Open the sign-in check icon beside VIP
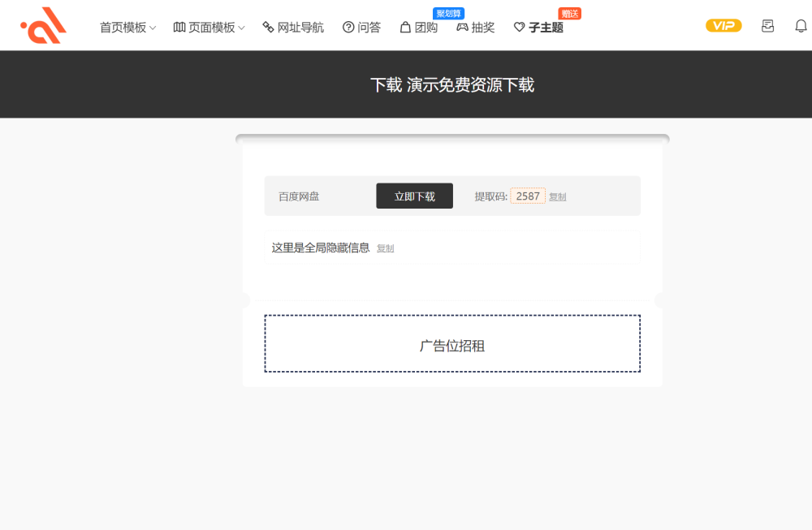 (x=767, y=26)
